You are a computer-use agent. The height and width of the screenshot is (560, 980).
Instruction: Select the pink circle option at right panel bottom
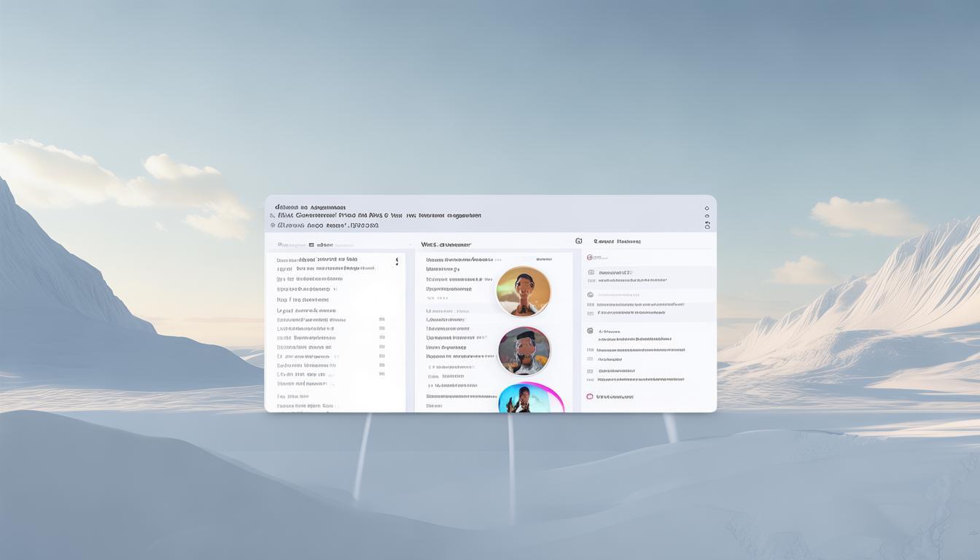pos(590,397)
